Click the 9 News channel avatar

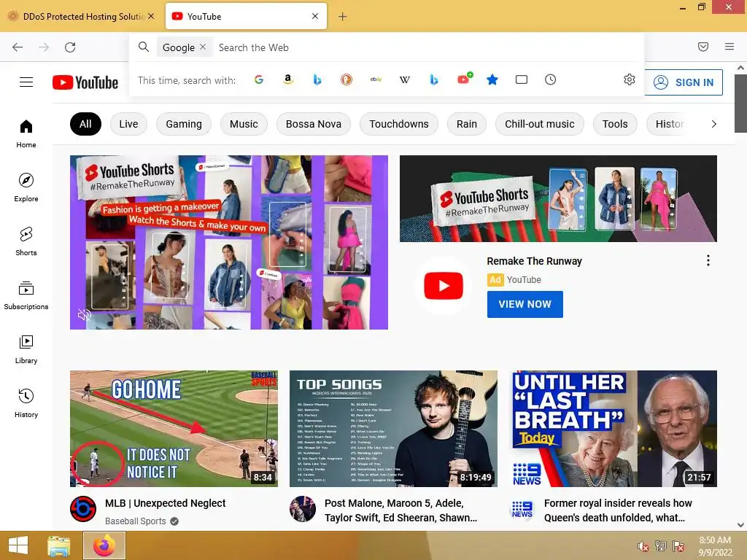click(522, 509)
